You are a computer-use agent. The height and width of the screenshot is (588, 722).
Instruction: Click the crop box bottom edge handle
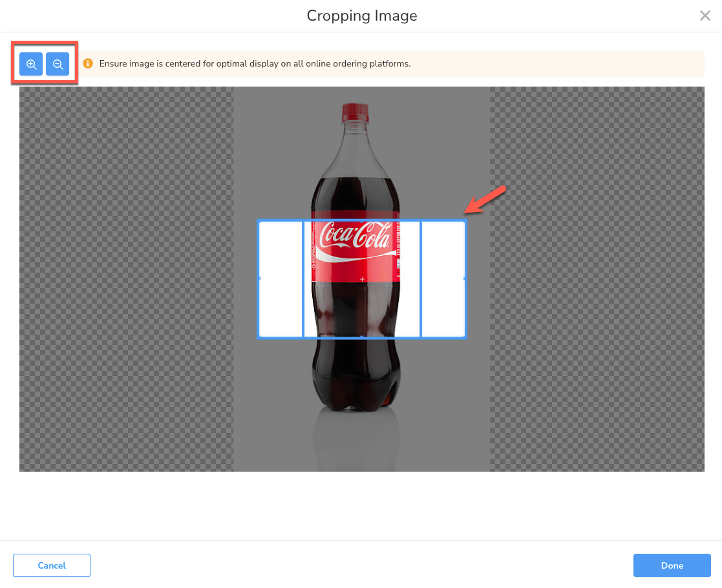click(362, 337)
